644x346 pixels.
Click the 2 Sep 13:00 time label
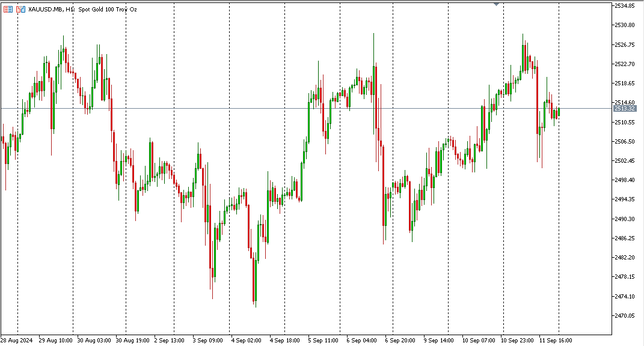pyautogui.click(x=169, y=340)
